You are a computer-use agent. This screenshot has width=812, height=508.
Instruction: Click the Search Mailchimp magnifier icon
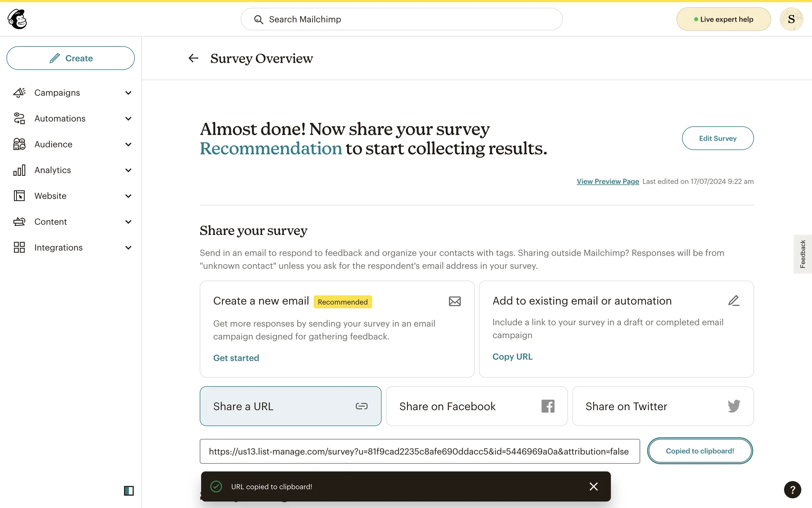258,19
